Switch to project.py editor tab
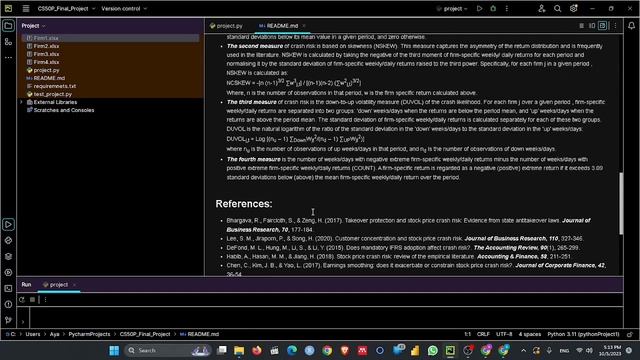Image resolution: width=640 pixels, height=360 pixels. point(226,26)
